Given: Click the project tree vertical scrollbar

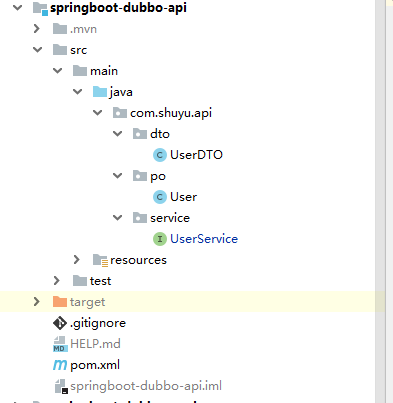Looking at the screenshot, I should tap(380, 201).
